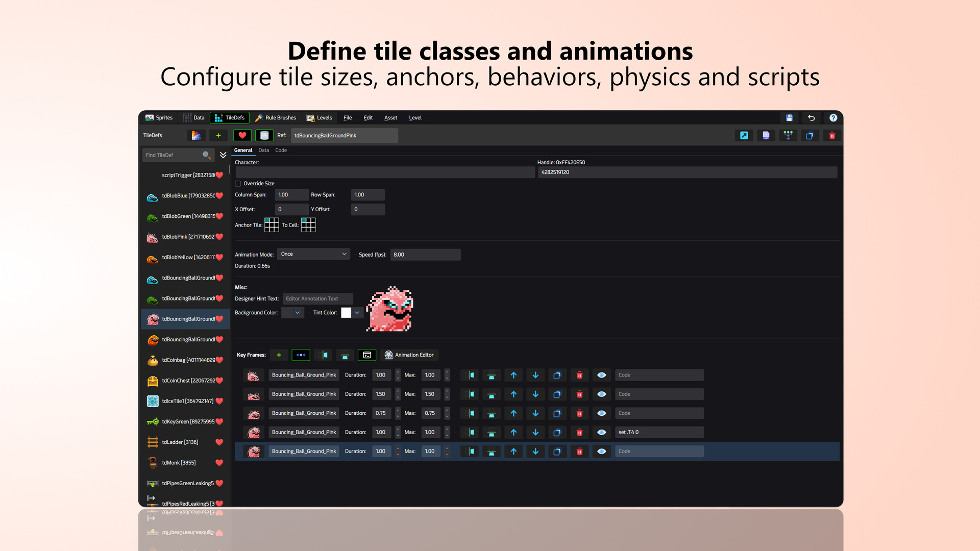Add a new key frame with the plus icon

[x=279, y=355]
